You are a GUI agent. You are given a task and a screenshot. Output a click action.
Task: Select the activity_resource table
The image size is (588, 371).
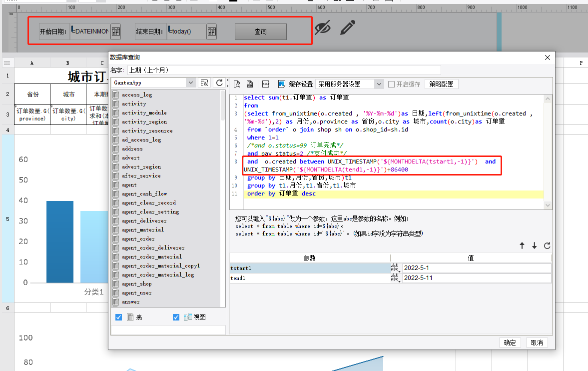tap(147, 130)
